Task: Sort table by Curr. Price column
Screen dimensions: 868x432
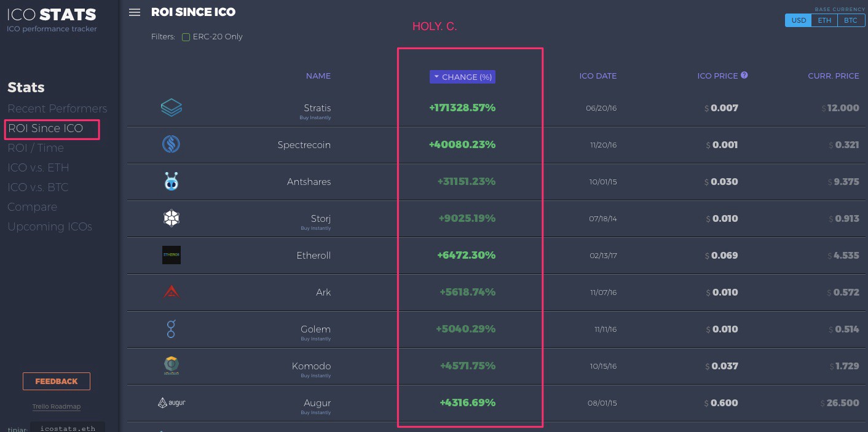Action: (833, 76)
